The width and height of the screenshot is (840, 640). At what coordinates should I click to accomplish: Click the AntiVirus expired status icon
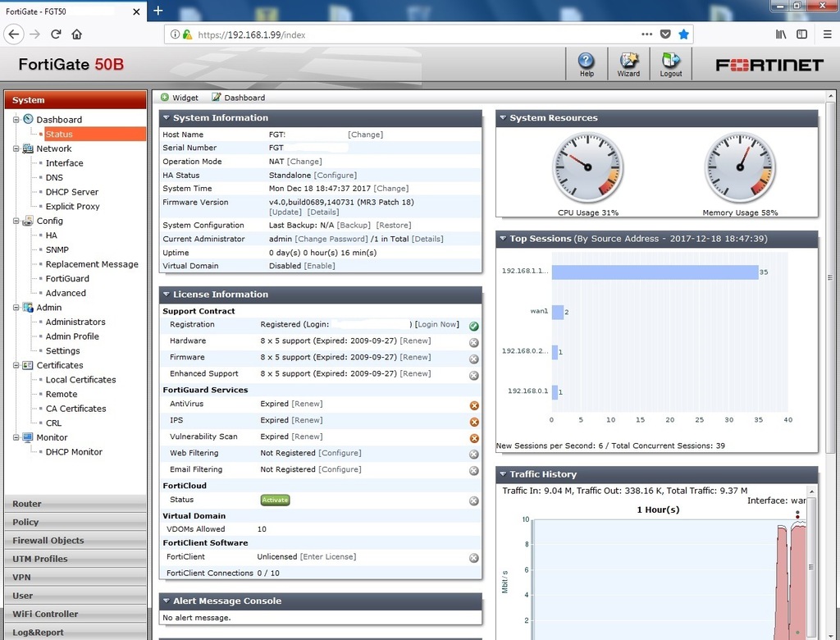click(473, 406)
